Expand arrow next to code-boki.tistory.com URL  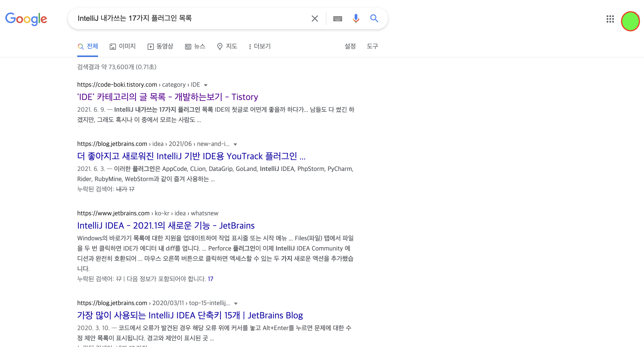click(x=206, y=85)
